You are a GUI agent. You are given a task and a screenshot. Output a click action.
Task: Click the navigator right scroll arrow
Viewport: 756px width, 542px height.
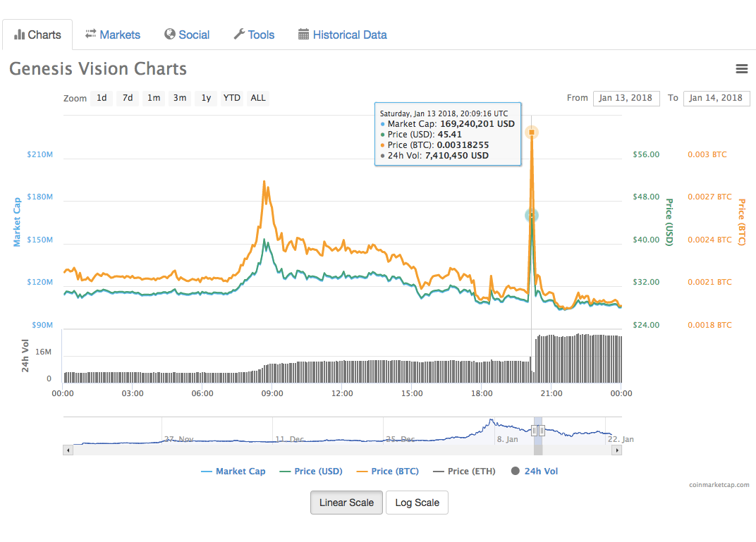617,450
